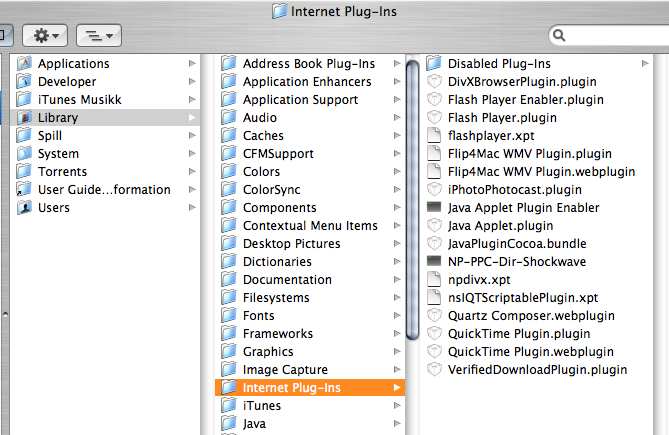
Task: Select the Torrents folder icon
Action: point(24,171)
